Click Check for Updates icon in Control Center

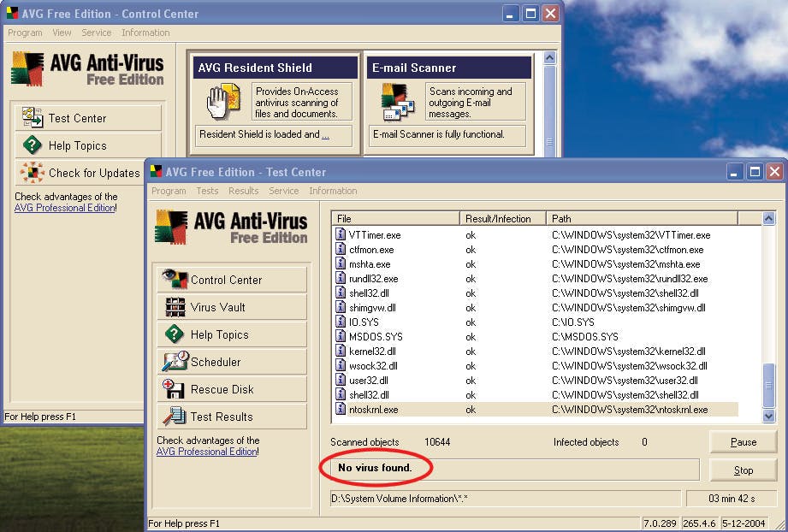pyautogui.click(x=33, y=172)
